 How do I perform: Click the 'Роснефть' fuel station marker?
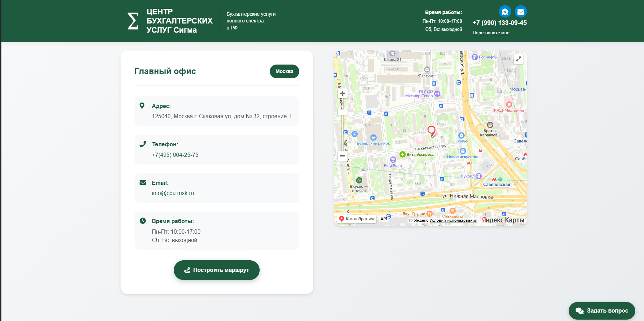point(475,57)
